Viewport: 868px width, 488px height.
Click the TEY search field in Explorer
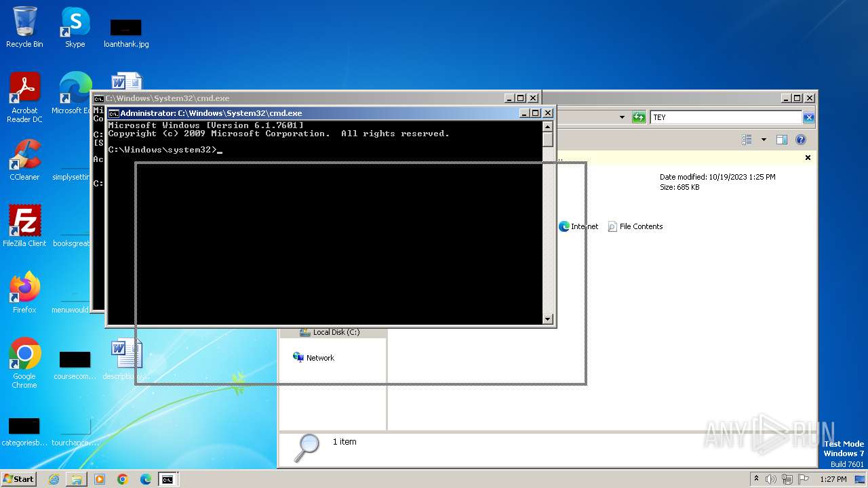click(x=726, y=117)
